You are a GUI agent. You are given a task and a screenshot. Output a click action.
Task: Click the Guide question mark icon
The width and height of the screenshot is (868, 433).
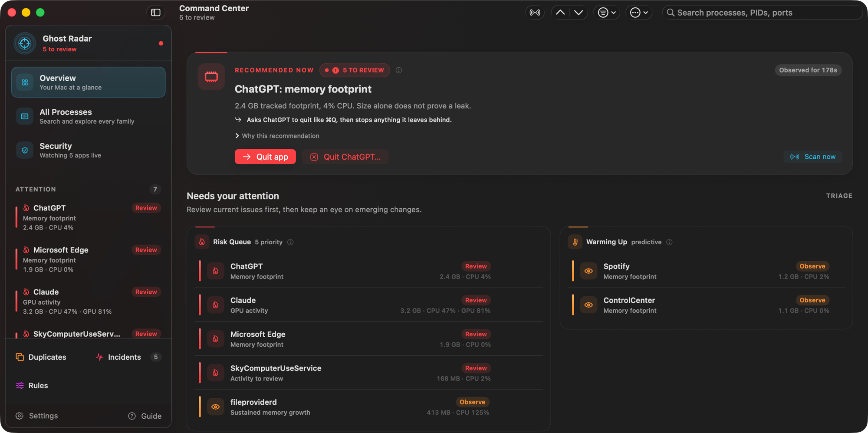point(132,416)
